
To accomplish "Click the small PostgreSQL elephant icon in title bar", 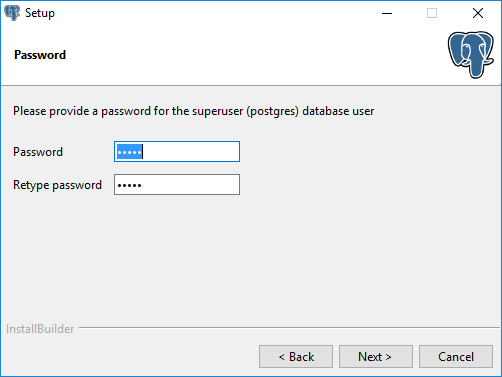I will [x=12, y=13].
